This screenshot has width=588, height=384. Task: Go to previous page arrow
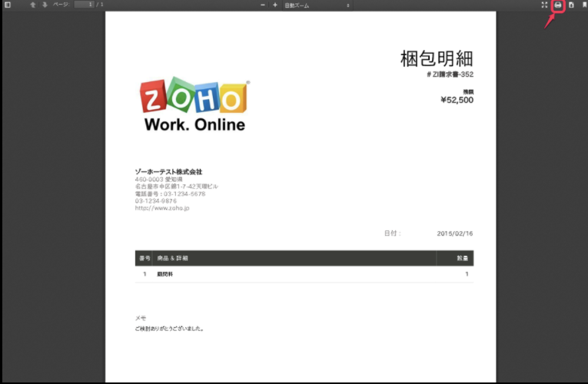[x=33, y=5]
